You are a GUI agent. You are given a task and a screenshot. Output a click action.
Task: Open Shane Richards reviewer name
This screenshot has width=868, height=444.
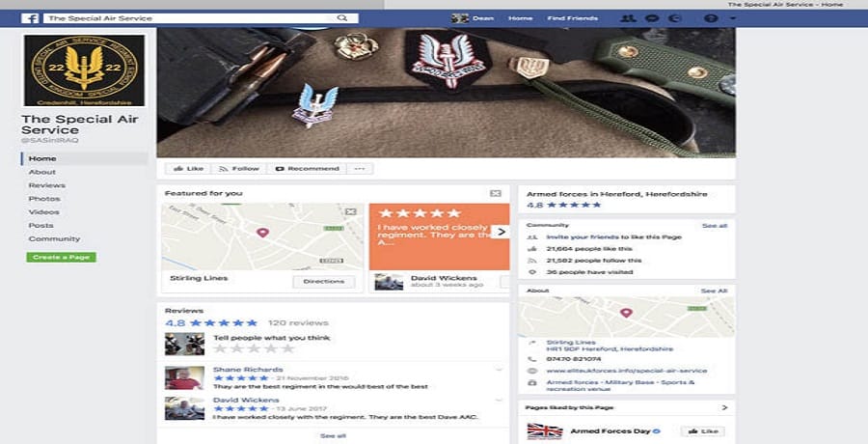[x=248, y=369]
